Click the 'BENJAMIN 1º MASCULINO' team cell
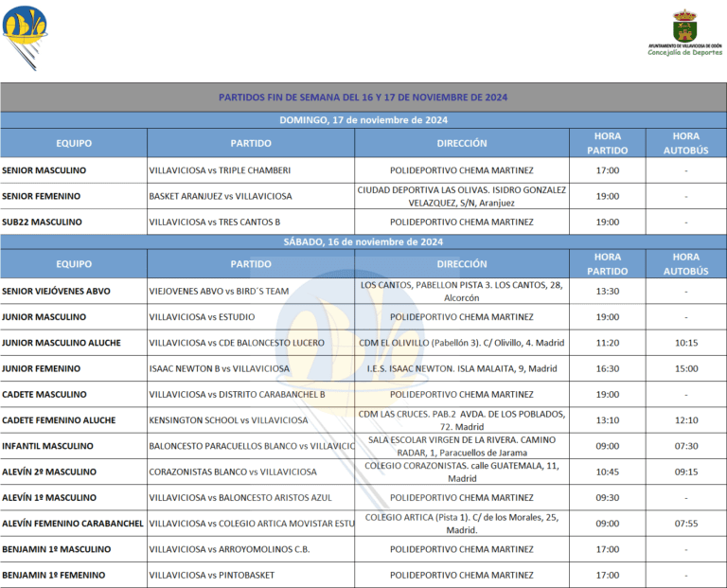727x588 pixels. click(73, 549)
